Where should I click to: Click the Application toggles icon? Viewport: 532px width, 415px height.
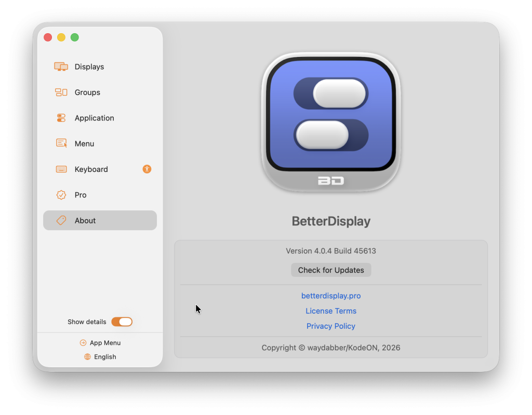tap(61, 118)
